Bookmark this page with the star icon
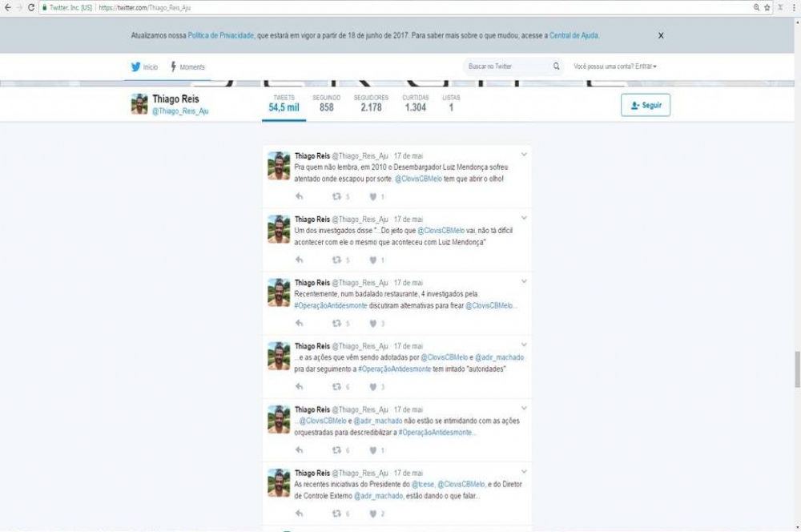The image size is (801, 532). tap(767, 8)
